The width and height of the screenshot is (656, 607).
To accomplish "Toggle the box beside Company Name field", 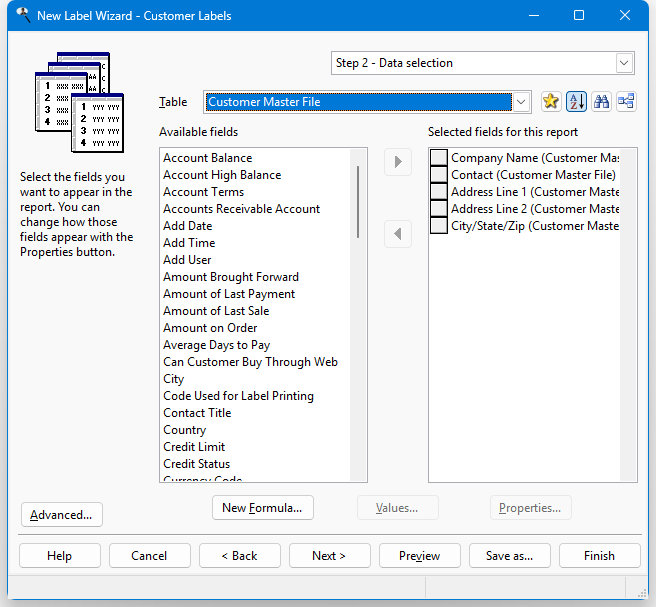I will click(438, 158).
